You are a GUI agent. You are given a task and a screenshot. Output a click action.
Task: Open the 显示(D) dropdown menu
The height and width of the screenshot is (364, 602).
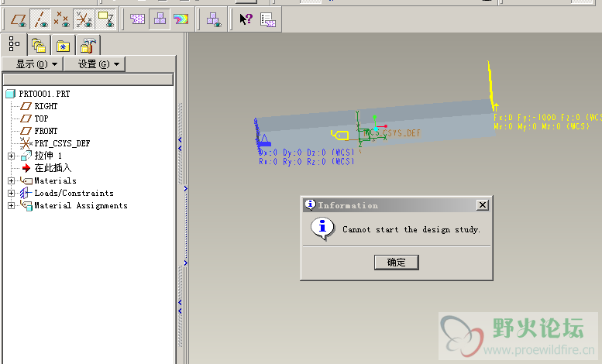33,64
